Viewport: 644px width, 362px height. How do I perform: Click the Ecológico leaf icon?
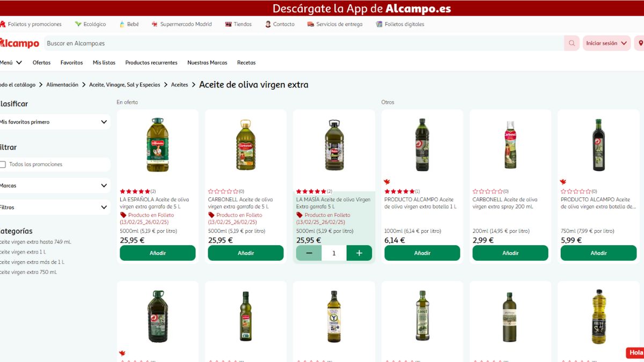click(78, 24)
